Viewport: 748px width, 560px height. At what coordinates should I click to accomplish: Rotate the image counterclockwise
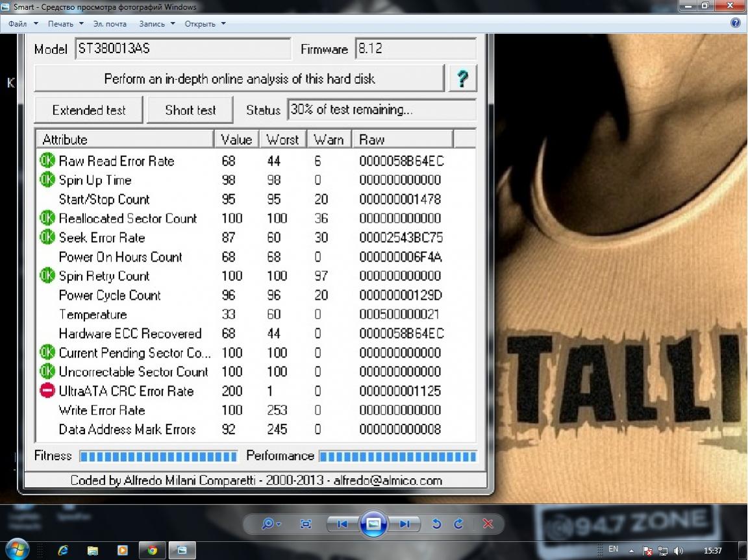(437, 524)
